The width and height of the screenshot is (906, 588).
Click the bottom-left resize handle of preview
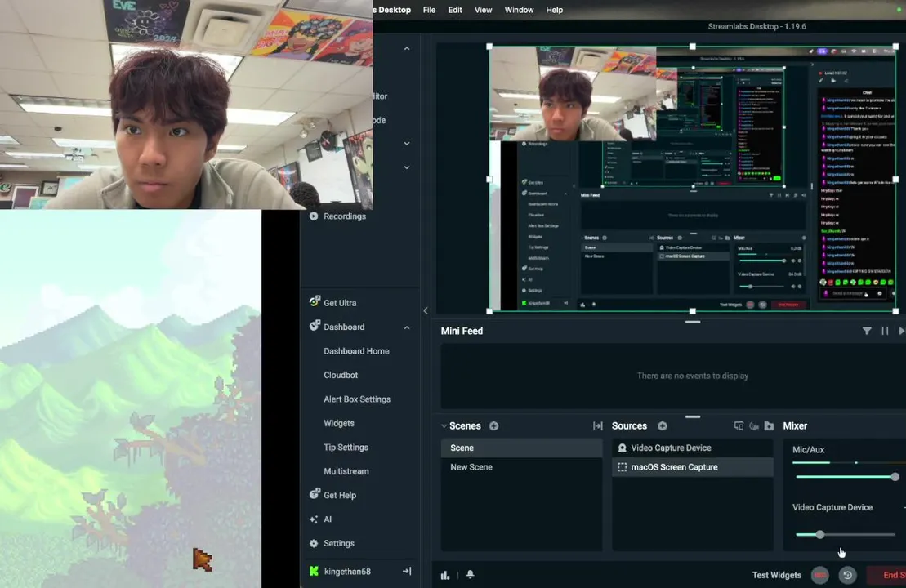point(490,311)
